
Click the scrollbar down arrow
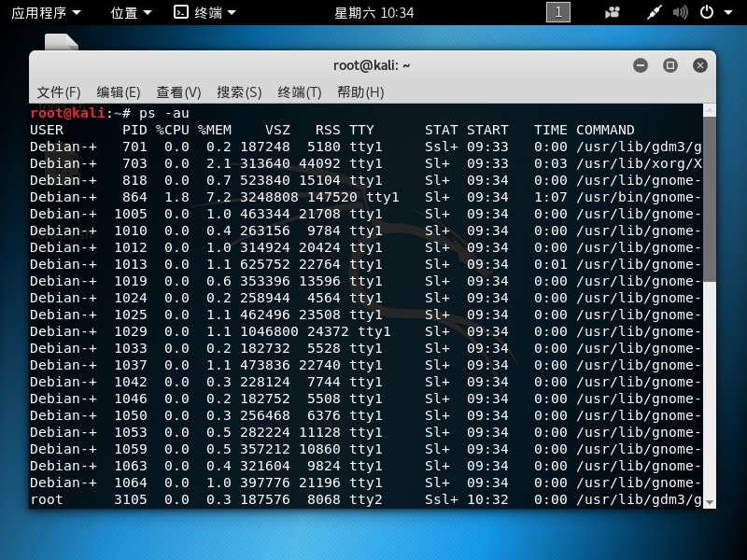(x=710, y=502)
